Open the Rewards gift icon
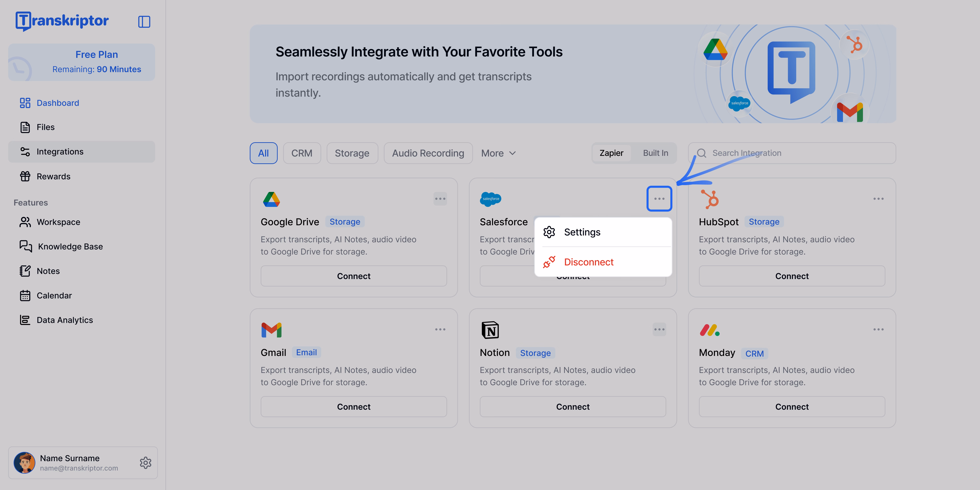980x490 pixels. 25,176
